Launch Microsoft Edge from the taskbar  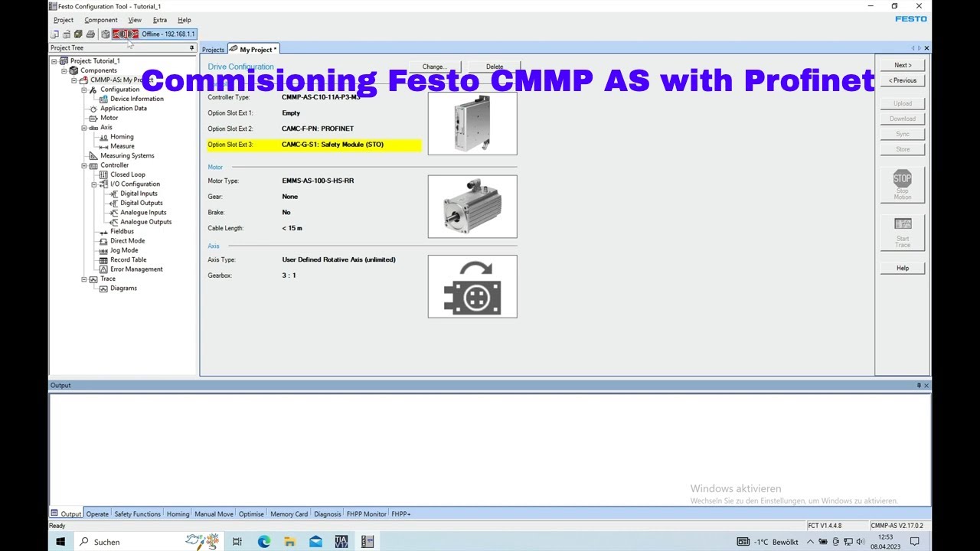pyautogui.click(x=264, y=542)
